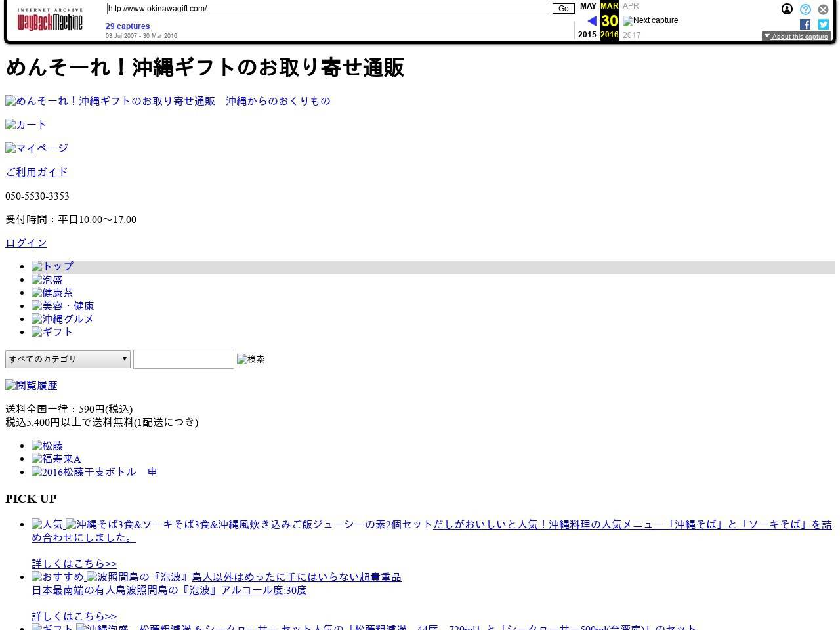This screenshot has height=630, width=840.
Task: Click the 検索 search icon
Action: click(x=250, y=359)
